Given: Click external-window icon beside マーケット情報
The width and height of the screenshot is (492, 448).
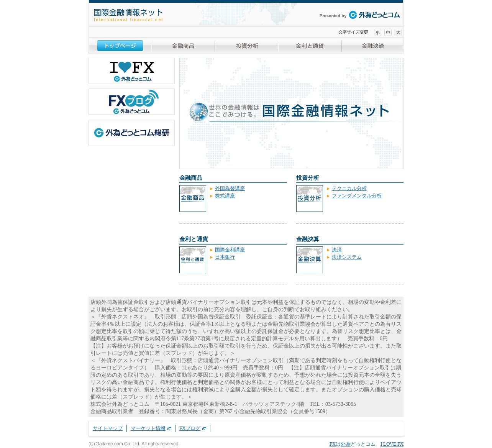Looking at the screenshot, I should 169,429.
